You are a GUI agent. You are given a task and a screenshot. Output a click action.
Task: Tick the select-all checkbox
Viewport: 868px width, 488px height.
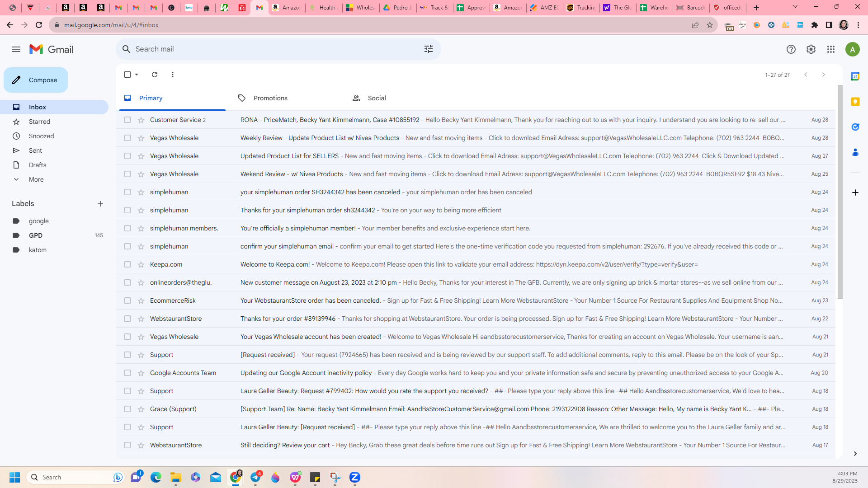tap(127, 75)
